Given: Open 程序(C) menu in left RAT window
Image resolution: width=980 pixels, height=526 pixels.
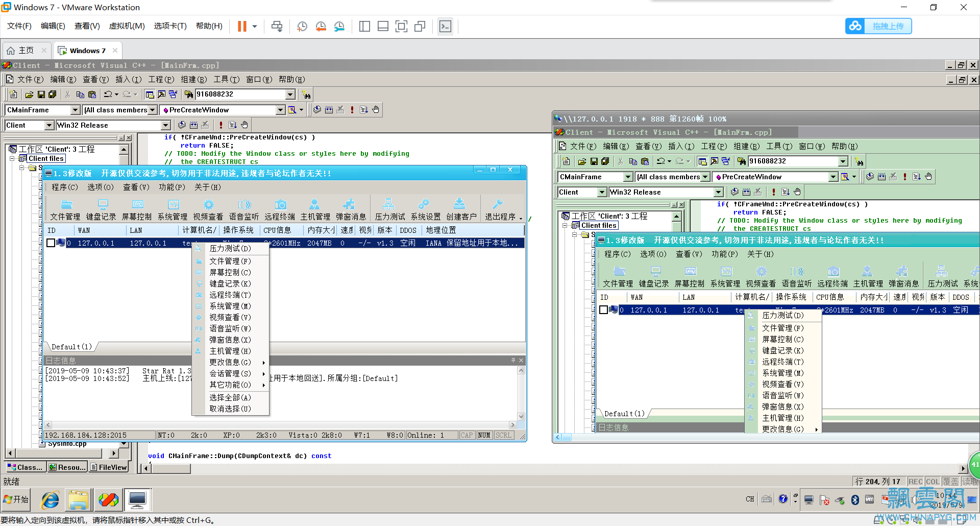Looking at the screenshot, I should click(65, 187).
